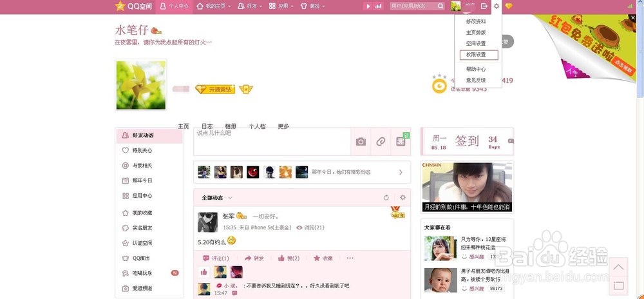
Task: Select 空间设置 in the settings menu
Action: [x=476, y=44]
